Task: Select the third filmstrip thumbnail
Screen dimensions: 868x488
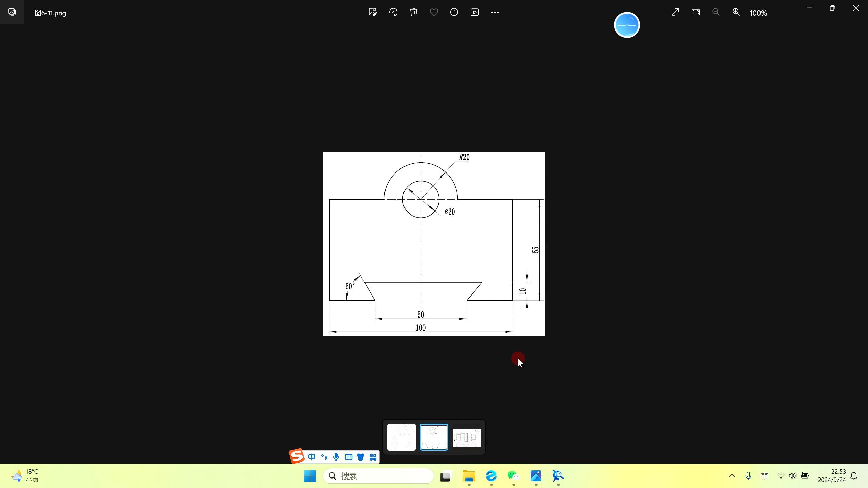Action: [467, 438]
